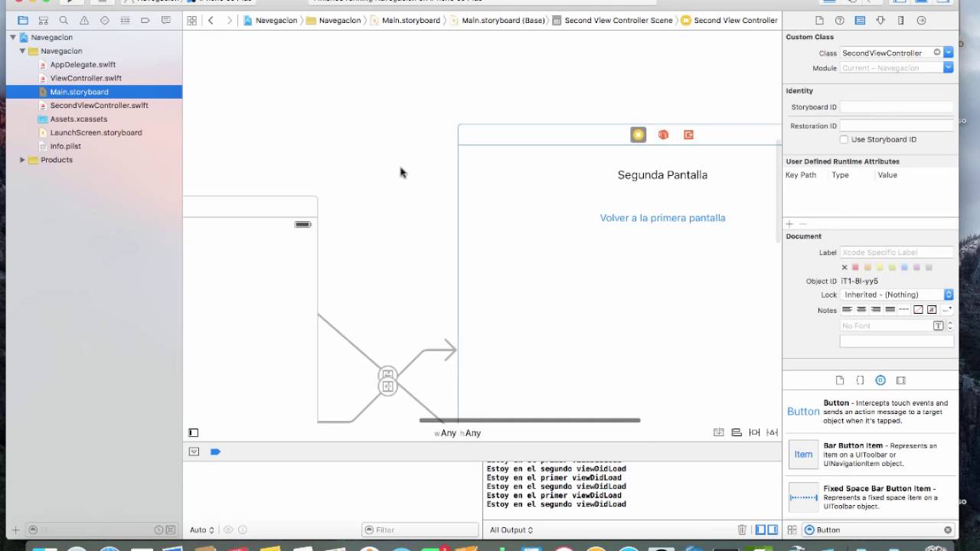This screenshot has width=980, height=551.
Task: Show the File inspector
Action: coord(819,21)
